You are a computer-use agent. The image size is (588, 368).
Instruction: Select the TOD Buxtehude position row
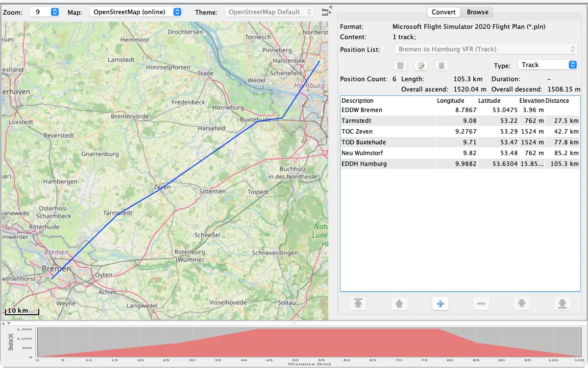pyautogui.click(x=460, y=142)
